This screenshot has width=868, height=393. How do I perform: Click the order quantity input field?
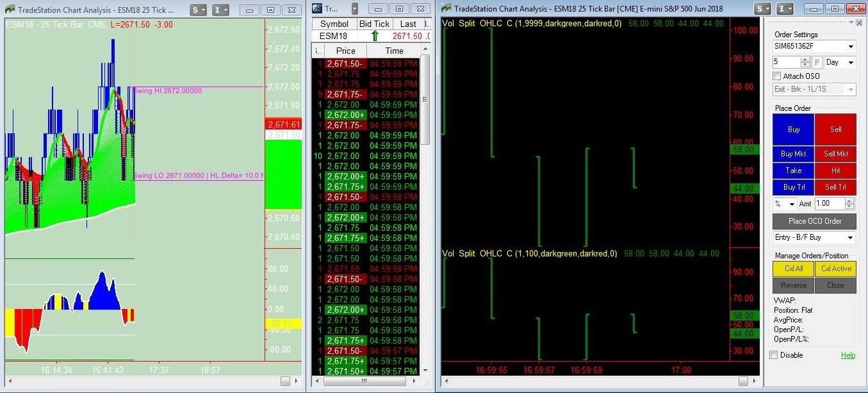[787, 62]
